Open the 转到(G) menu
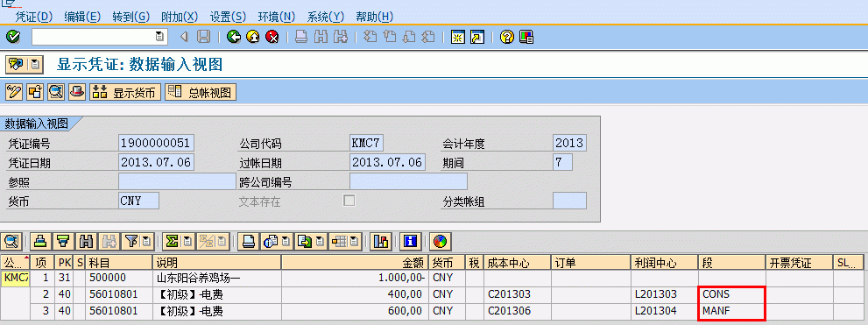 point(131,17)
